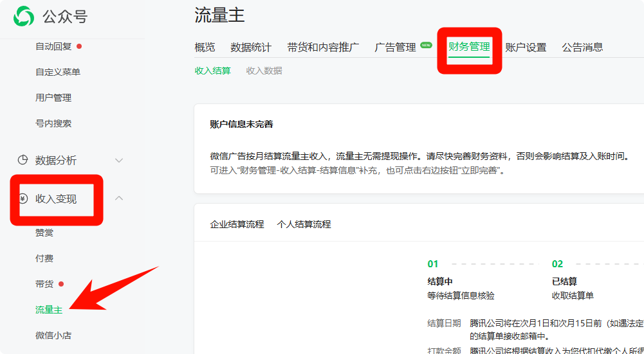Click step number 01
The height and width of the screenshot is (354, 644).
(433, 264)
